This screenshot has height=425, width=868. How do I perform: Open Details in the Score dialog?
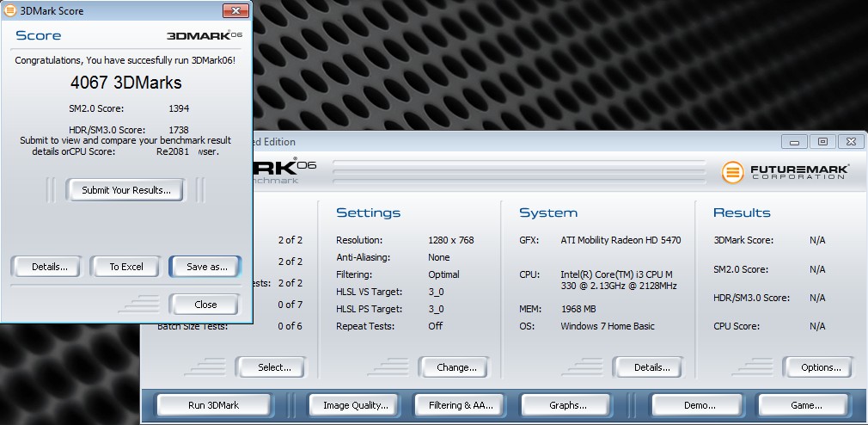50,267
